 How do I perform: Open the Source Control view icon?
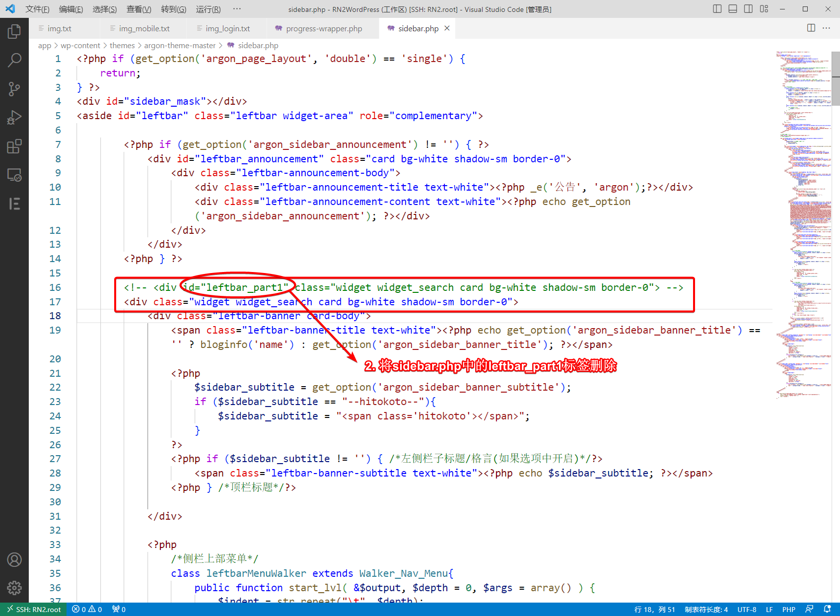pos(14,89)
